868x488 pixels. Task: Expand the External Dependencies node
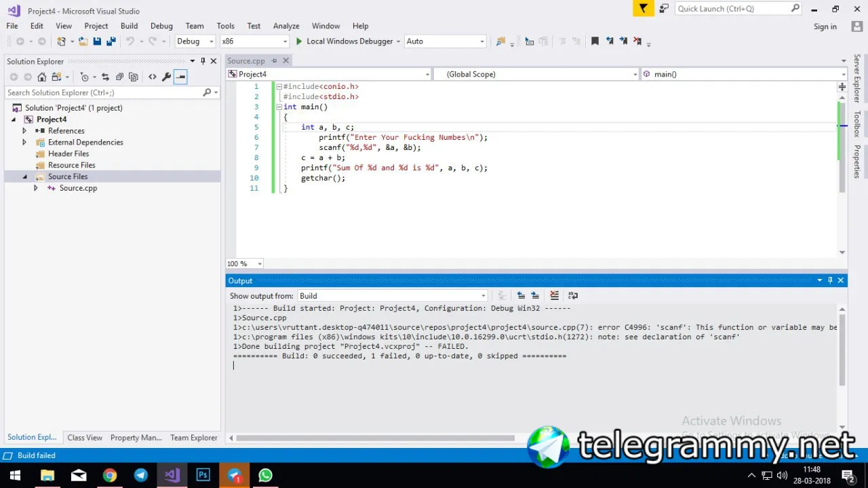tap(24, 142)
